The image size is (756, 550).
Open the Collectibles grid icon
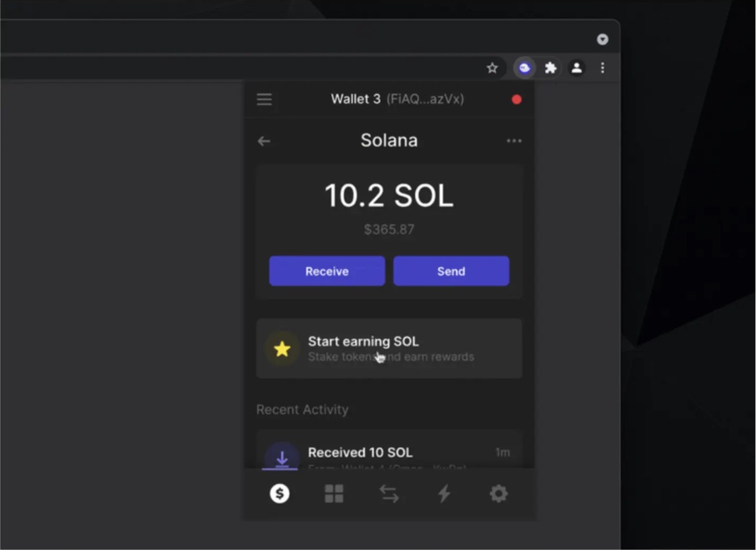click(334, 493)
